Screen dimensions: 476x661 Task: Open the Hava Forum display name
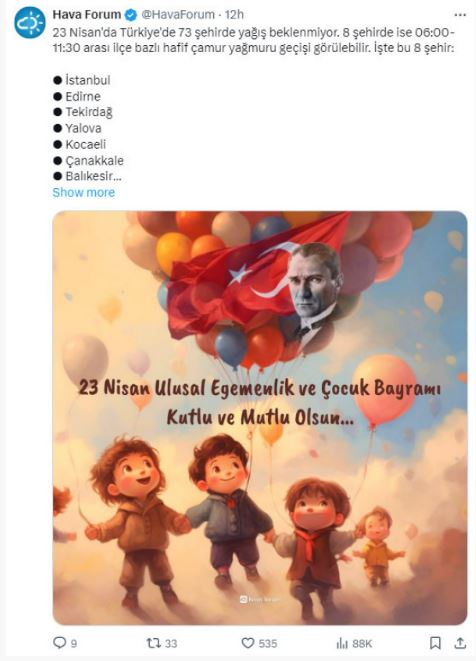[x=87, y=14]
